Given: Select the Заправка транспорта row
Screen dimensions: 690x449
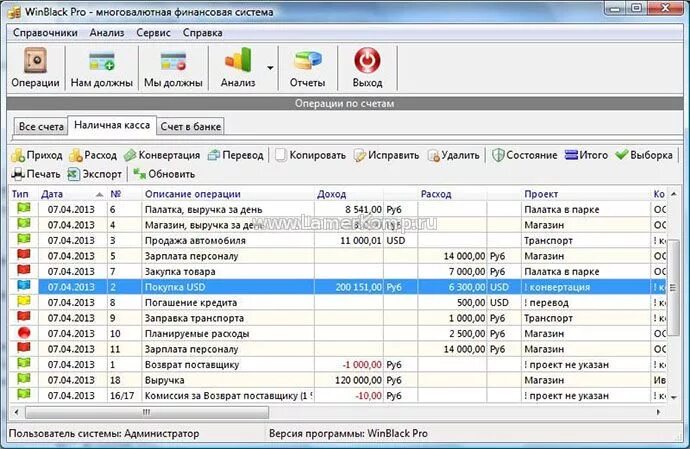Looking at the screenshot, I should coord(338,318).
